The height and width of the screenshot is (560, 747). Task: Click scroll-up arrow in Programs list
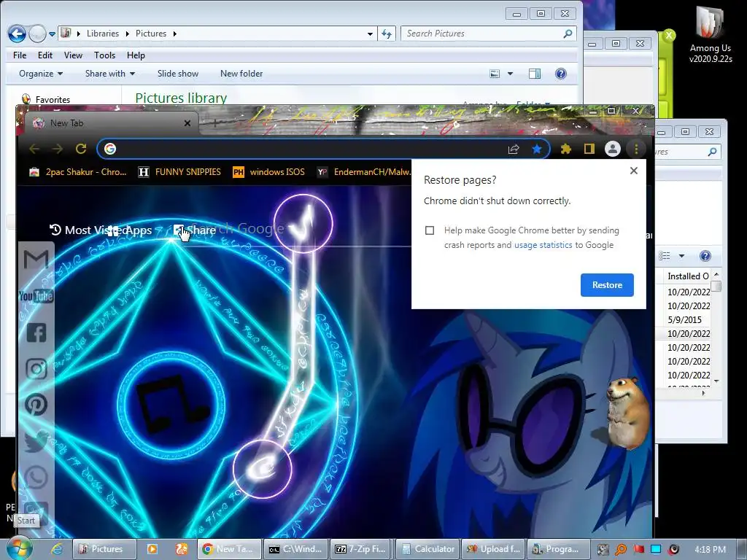(x=716, y=276)
